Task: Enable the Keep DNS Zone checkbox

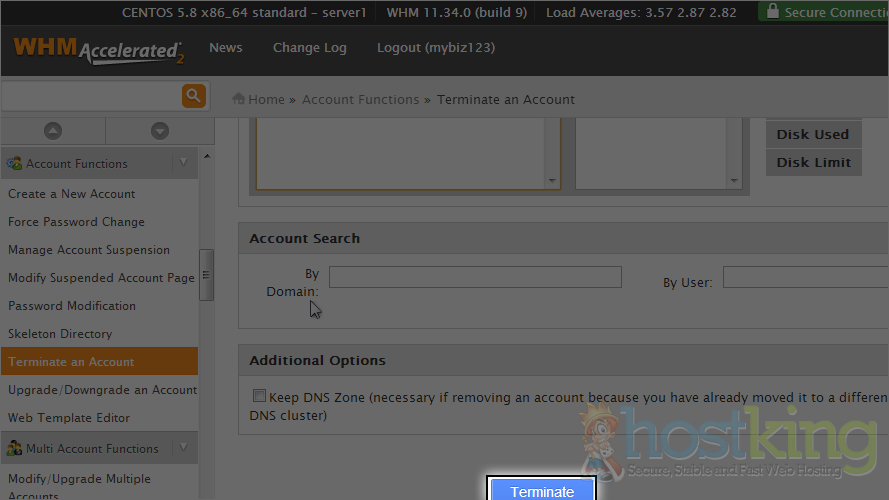Action: (260, 396)
